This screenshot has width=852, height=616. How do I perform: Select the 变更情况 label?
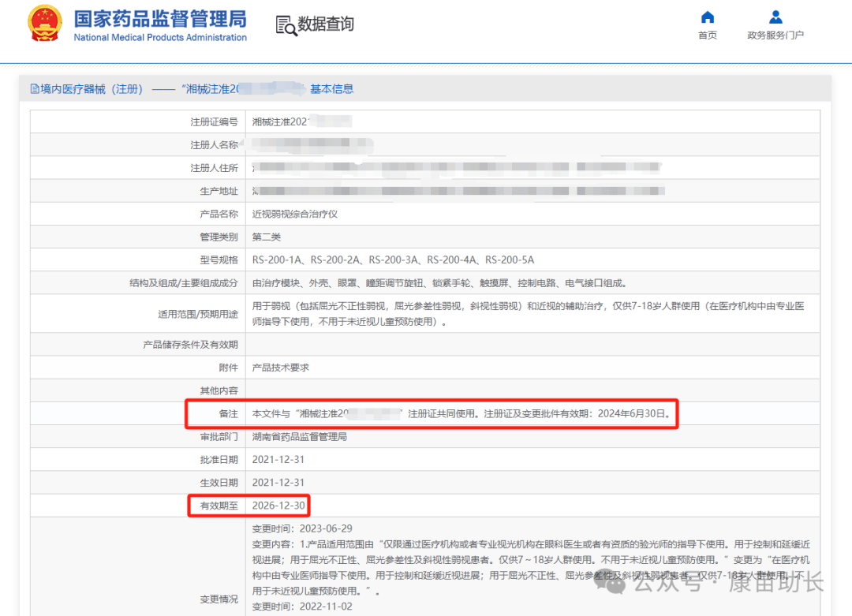click(x=219, y=599)
